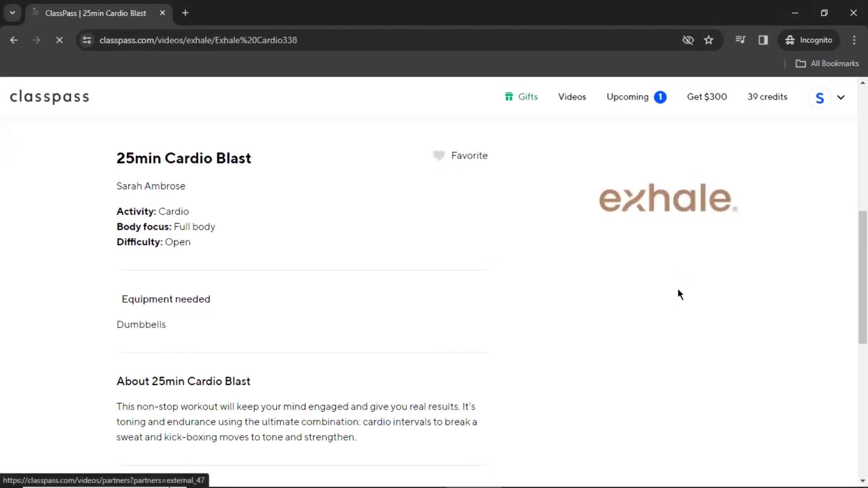Click the exhale studio logo
Screen dimensions: 868x488
coord(668,198)
